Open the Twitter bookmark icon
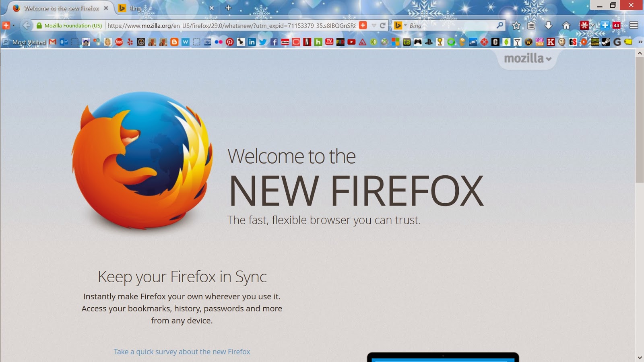 pyautogui.click(x=263, y=42)
